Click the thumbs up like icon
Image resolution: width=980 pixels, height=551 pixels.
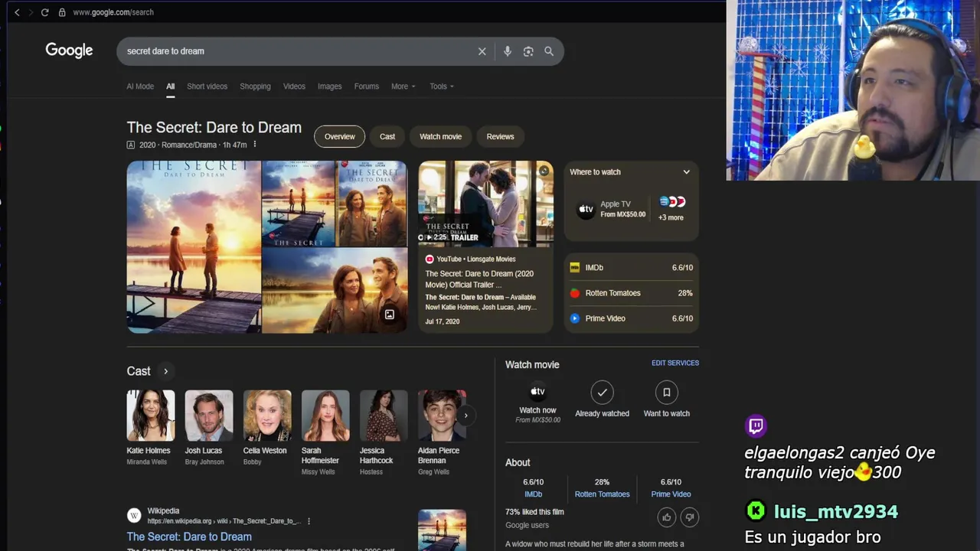[667, 517]
